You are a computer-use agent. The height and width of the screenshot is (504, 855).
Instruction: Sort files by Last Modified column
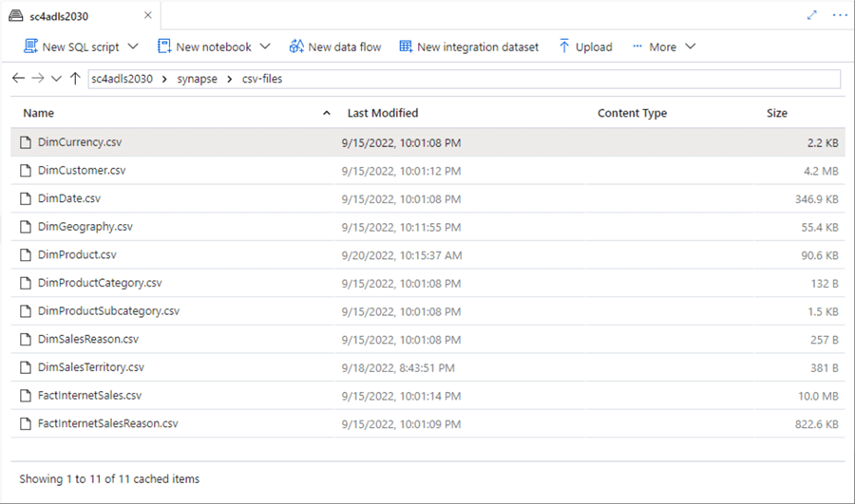382,113
